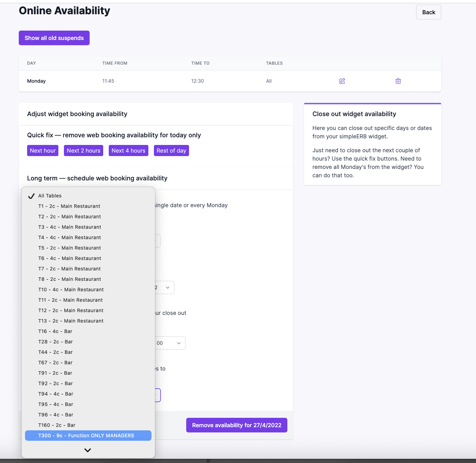Choose table T160 - 2c - Bar
This screenshot has height=463, width=476.
tap(88, 425)
